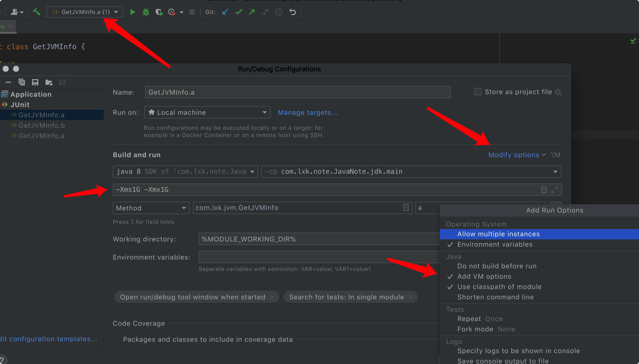
Task: Enable Store as project file checkbox
Action: [x=478, y=92]
